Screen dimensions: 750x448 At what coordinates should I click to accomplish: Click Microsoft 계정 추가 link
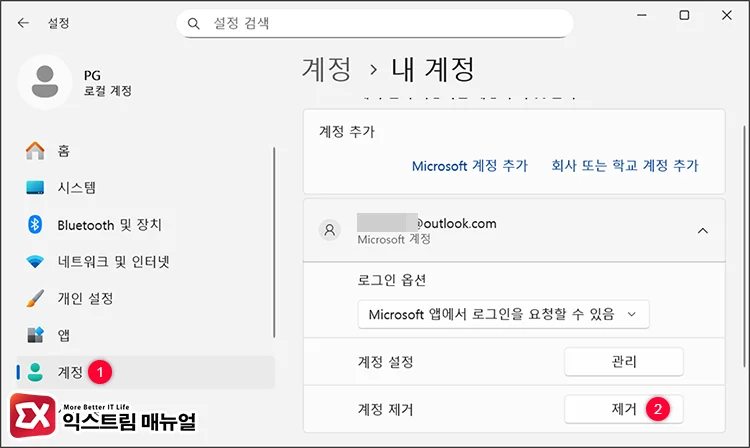click(469, 166)
